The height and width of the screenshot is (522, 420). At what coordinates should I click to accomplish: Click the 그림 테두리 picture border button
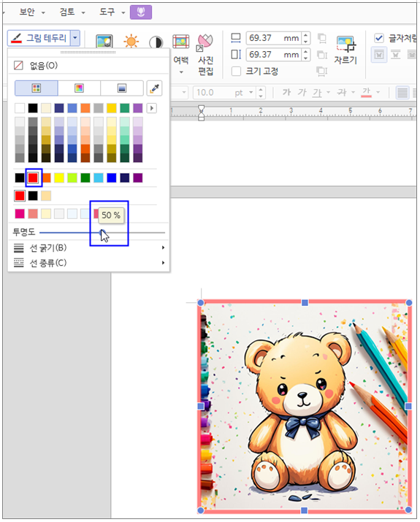(x=39, y=38)
